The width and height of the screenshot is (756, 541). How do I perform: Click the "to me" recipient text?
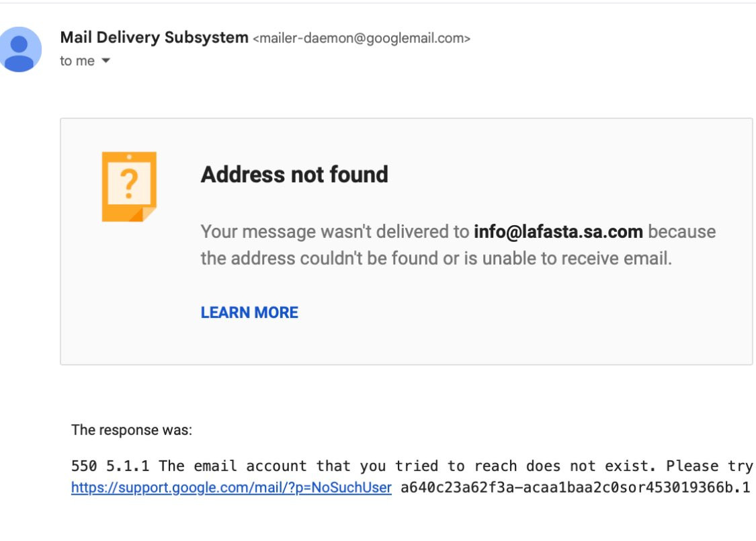pyautogui.click(x=77, y=61)
